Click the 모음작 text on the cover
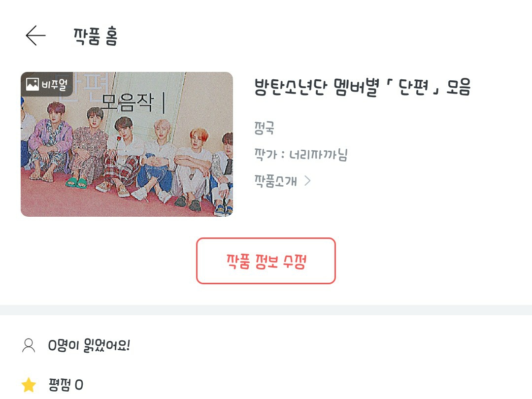 click(127, 102)
